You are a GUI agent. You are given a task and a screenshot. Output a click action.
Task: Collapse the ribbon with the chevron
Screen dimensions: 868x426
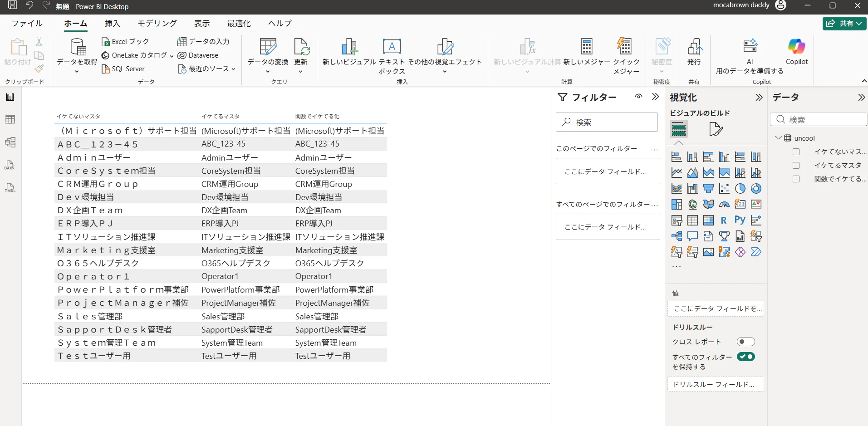point(864,81)
